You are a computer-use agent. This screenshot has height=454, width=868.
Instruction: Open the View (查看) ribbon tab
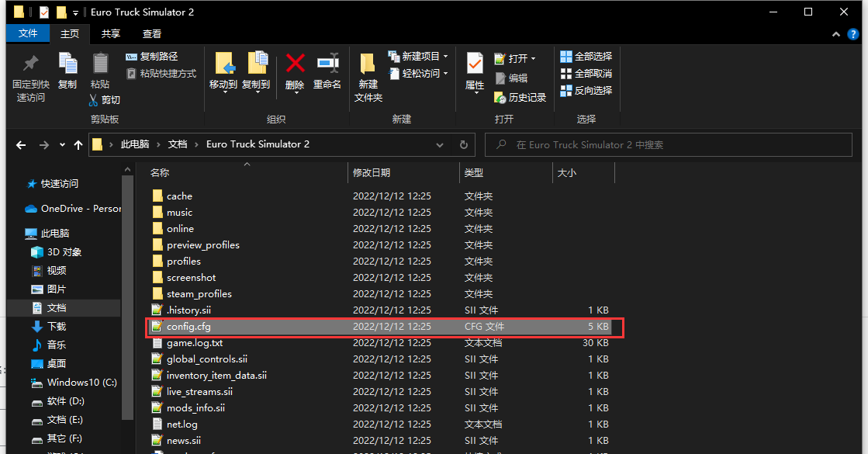[152, 33]
